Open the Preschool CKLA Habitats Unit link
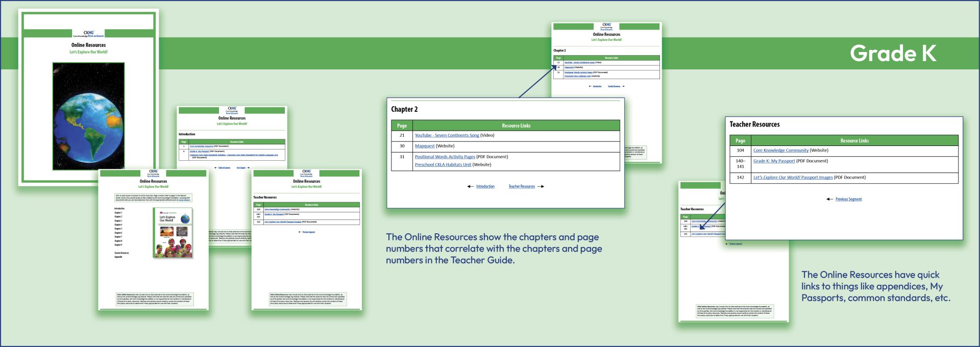Viewport: 980px width, 347px height. tap(443, 165)
